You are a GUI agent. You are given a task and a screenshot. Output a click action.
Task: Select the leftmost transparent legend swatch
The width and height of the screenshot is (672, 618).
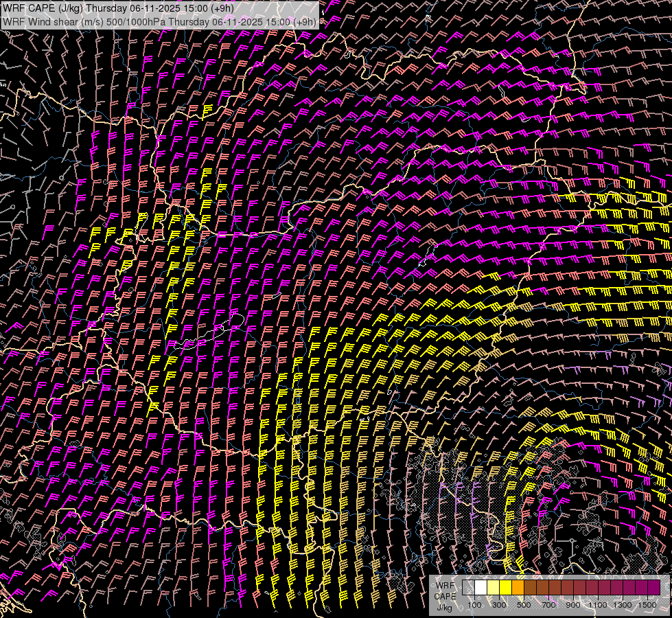[x=468, y=588]
